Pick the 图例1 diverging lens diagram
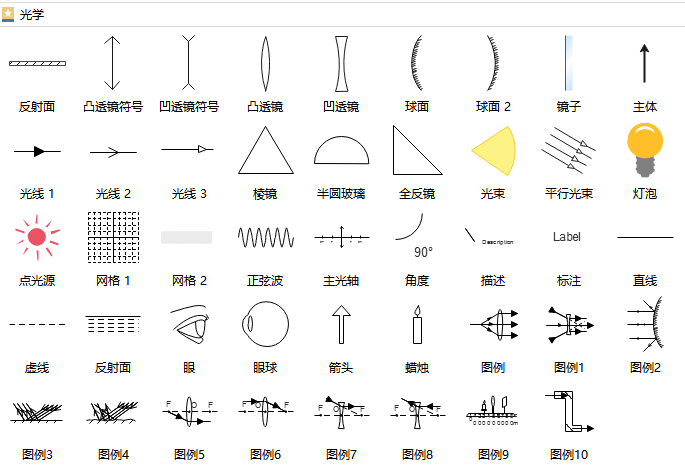685x466 pixels. coord(570,324)
